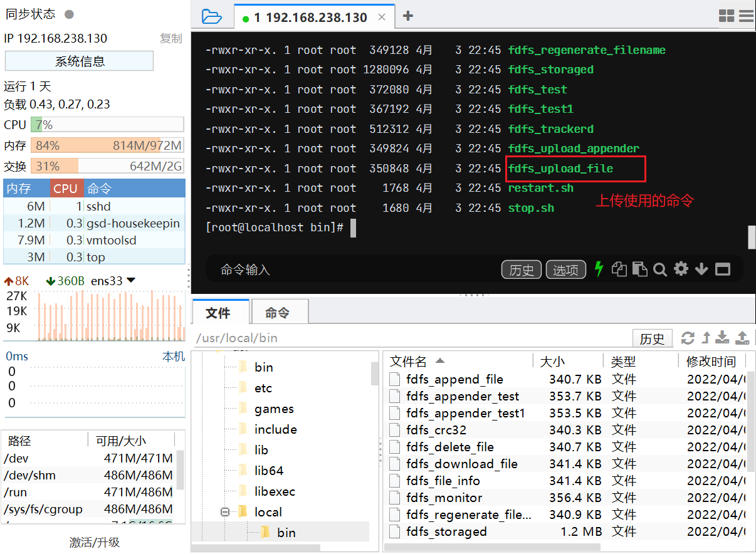The width and height of the screenshot is (756, 554).
Task: Click the sync status gray dot
Action: [x=69, y=14]
